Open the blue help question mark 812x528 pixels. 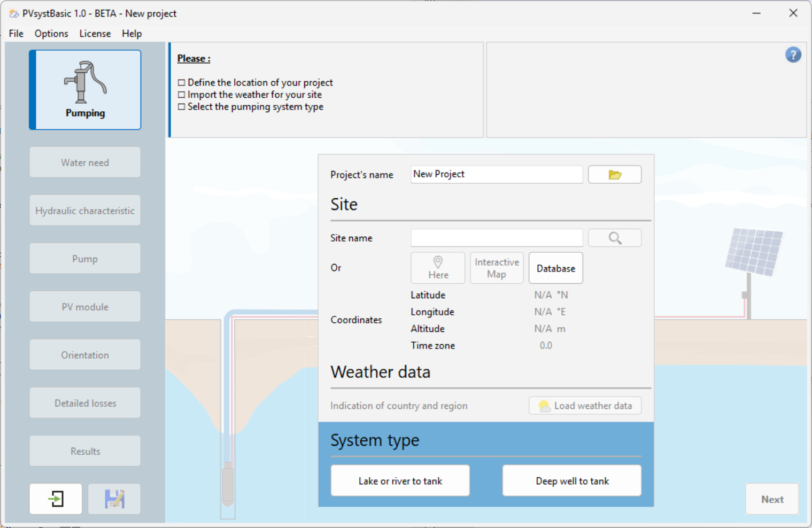(x=793, y=55)
